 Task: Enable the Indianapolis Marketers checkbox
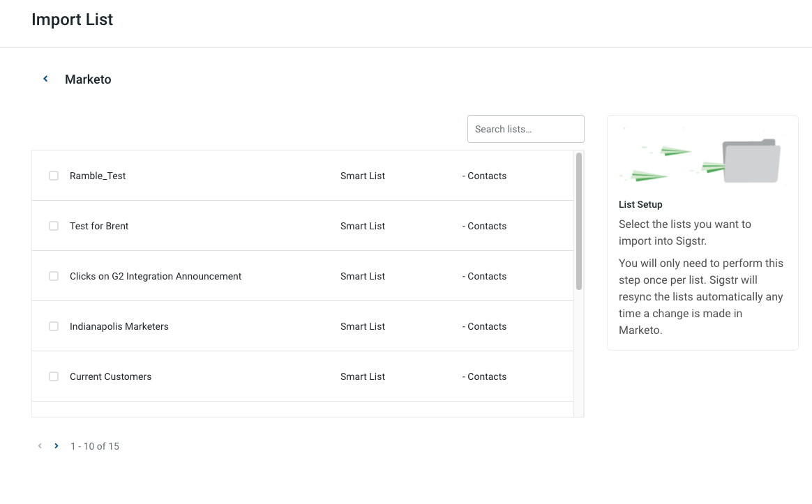[54, 326]
